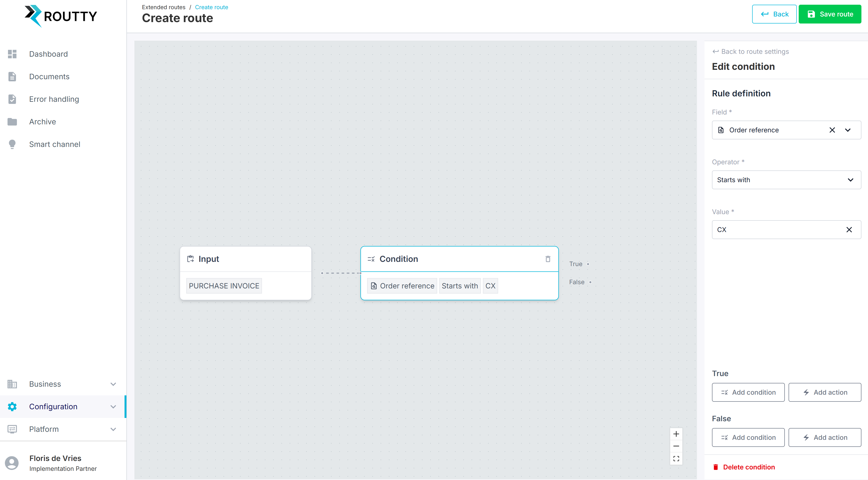Click the trash icon on Condition node
Viewport: 868px width, 480px height.
point(548,259)
